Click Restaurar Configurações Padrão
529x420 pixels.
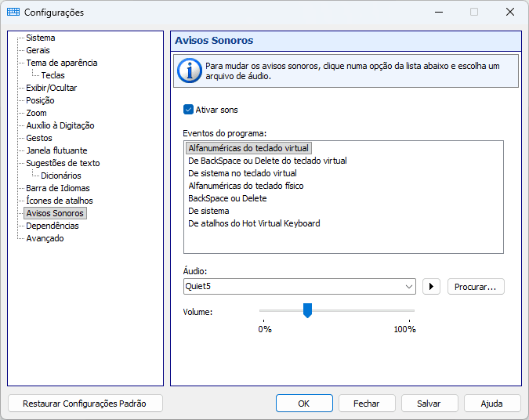coord(85,403)
